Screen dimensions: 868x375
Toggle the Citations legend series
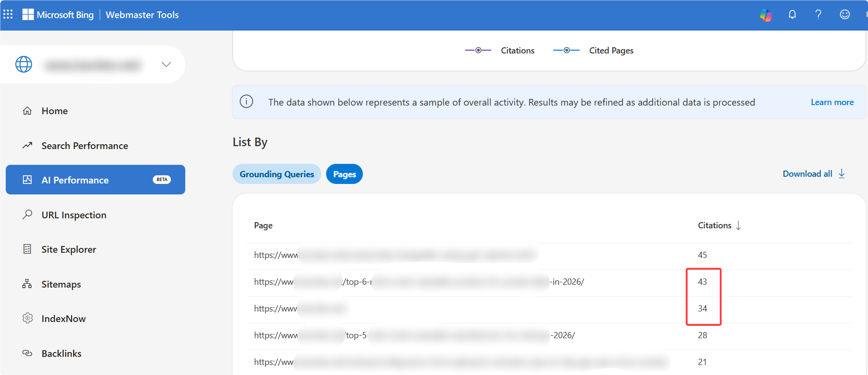(500, 51)
